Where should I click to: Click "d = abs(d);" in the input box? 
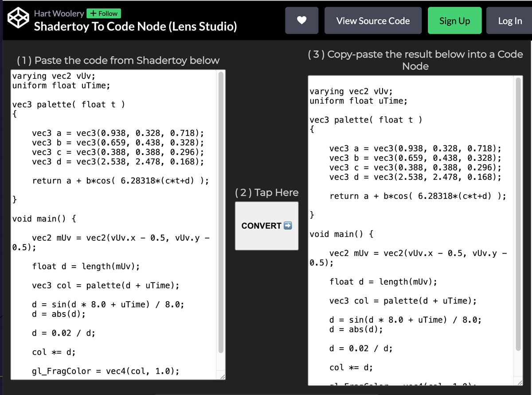(x=59, y=314)
